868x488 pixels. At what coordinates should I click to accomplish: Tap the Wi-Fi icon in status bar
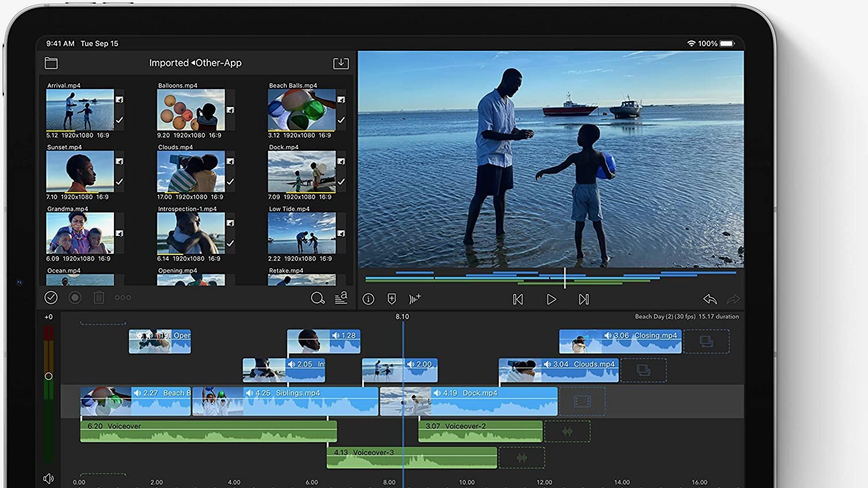click(x=691, y=43)
